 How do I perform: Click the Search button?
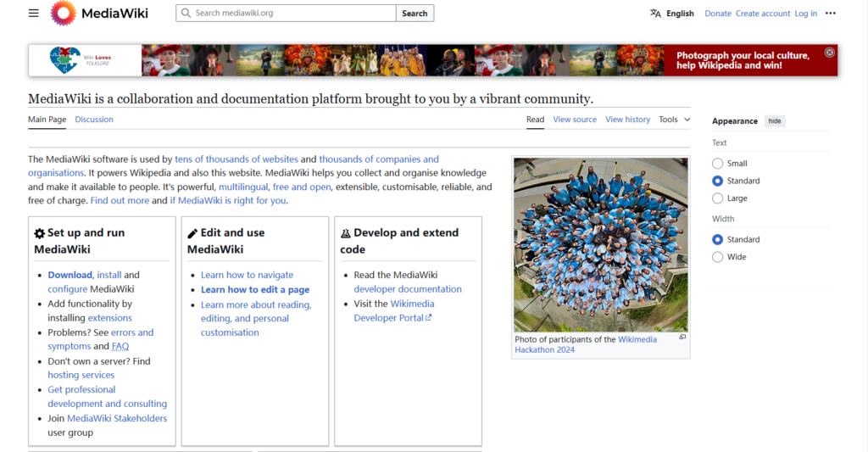coord(415,14)
